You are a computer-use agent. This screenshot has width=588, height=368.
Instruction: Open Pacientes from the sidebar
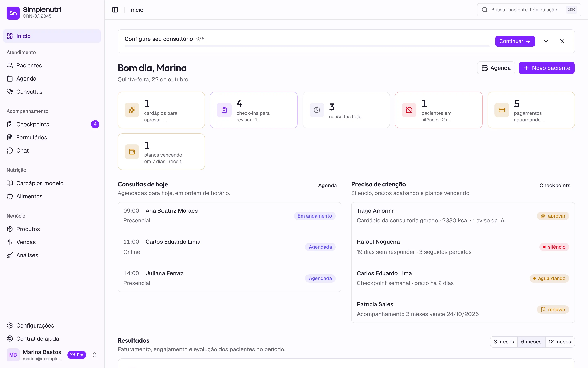click(x=52, y=65)
